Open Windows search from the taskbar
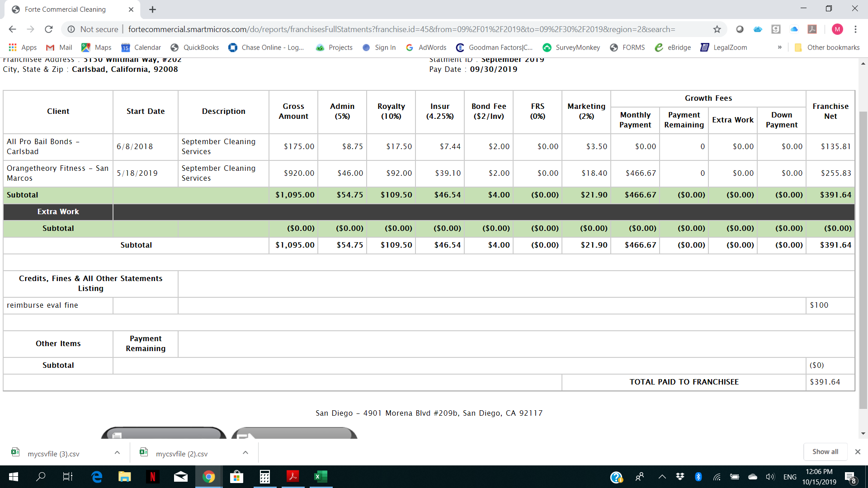 pos(41,477)
